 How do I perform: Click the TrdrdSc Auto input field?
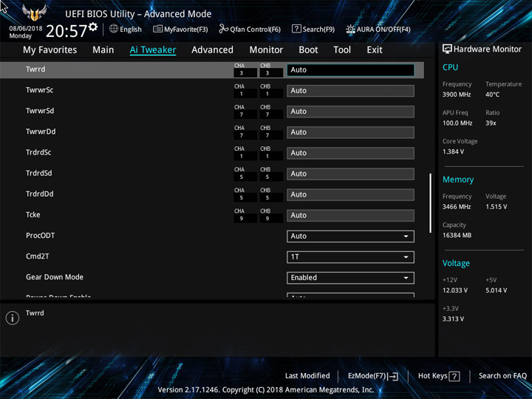click(350, 153)
